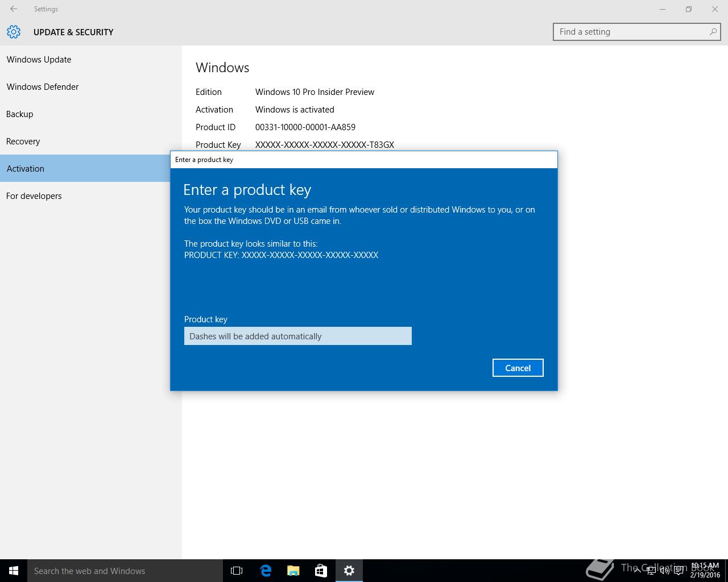Screen dimensions: 728x582
Task: Open Task View from the taskbar
Action: click(x=237, y=571)
